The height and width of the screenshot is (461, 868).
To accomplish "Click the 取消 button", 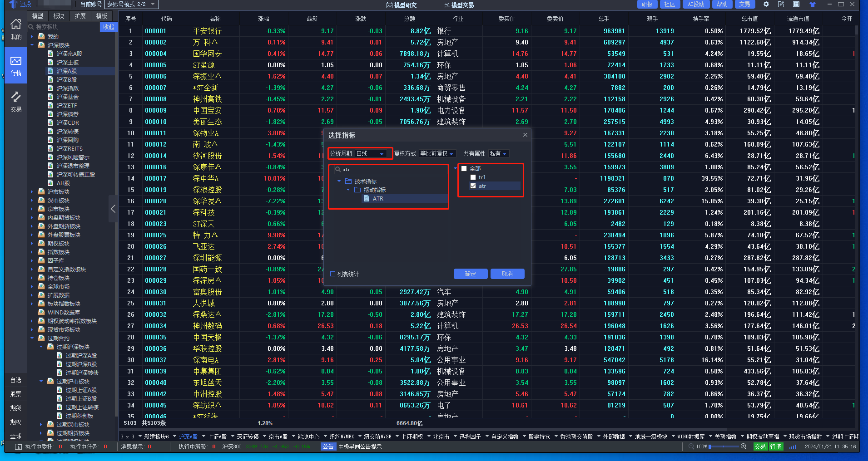I will 507,274.
